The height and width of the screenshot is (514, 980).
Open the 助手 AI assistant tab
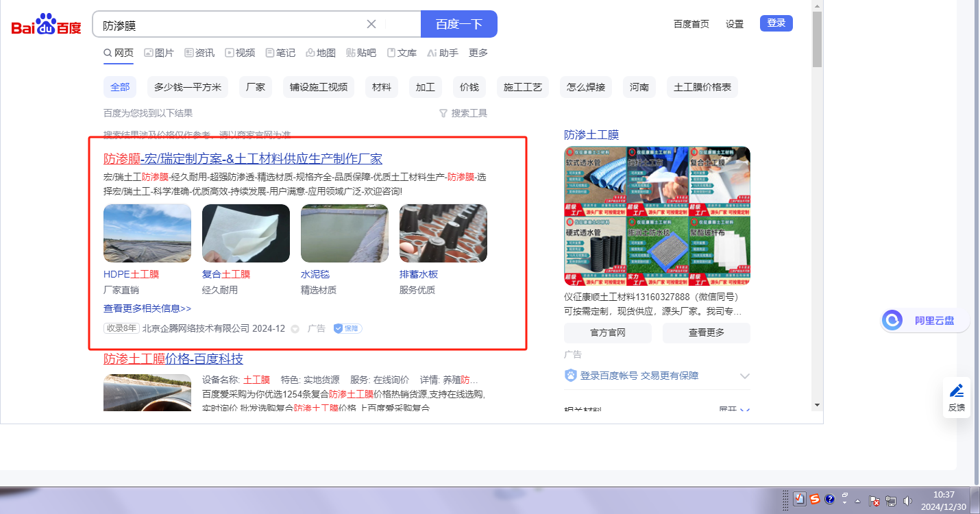443,53
